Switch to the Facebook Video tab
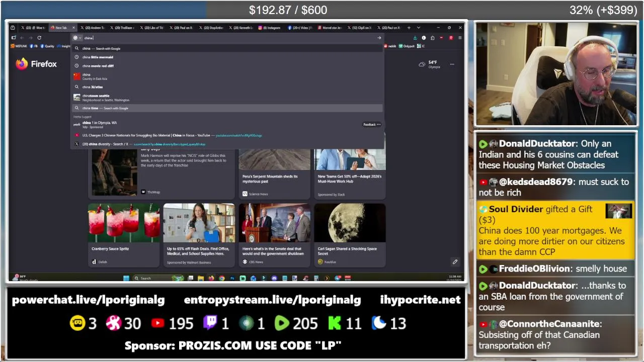The height and width of the screenshot is (362, 644). click(x=301, y=28)
